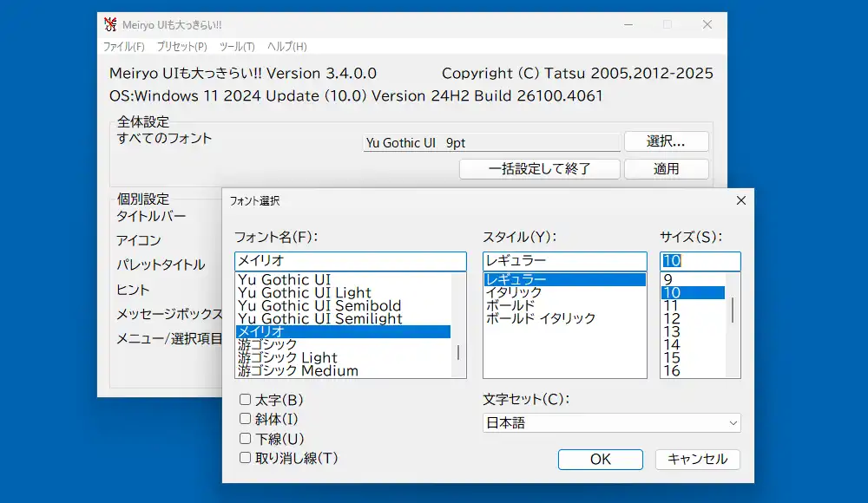Click the フォント名 input field showing メイリオ
The width and height of the screenshot is (868, 503).
click(351, 261)
